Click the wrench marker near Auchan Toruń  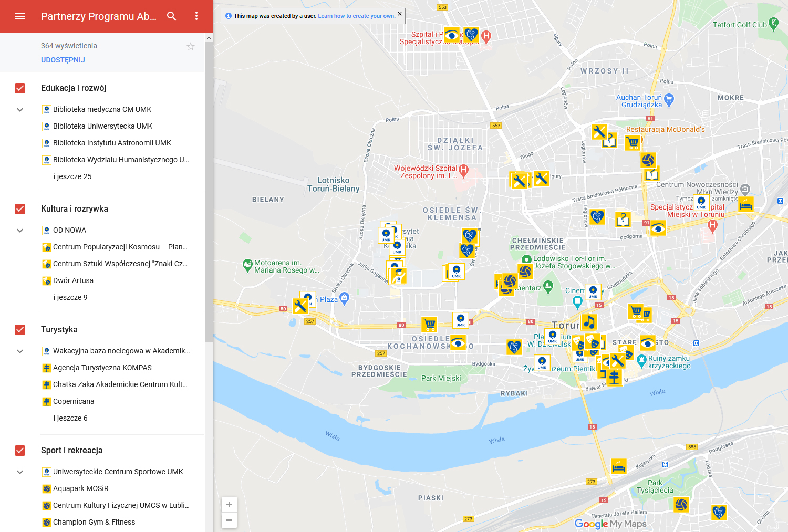[599, 131]
